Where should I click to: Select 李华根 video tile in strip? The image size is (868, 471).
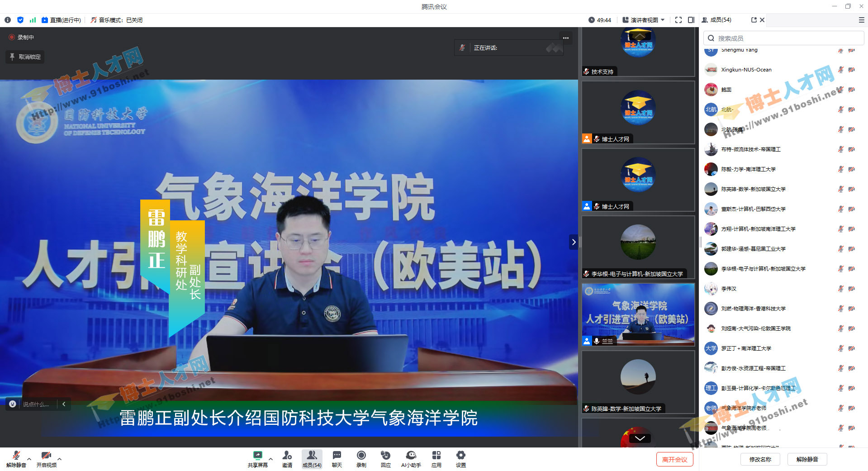point(638,247)
